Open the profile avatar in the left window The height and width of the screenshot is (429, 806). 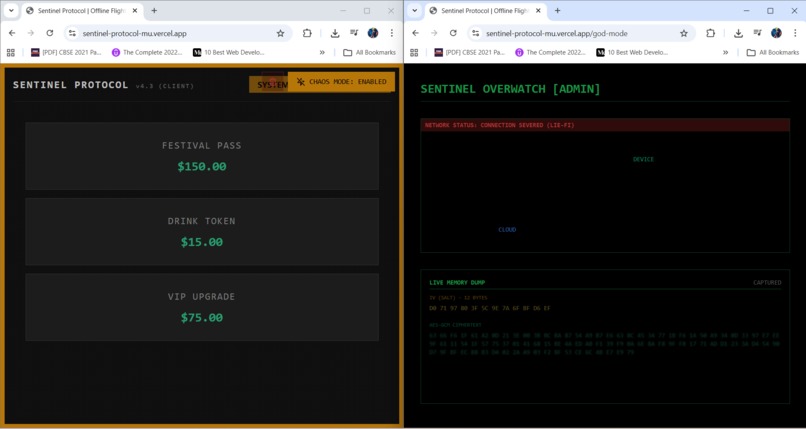[373, 33]
